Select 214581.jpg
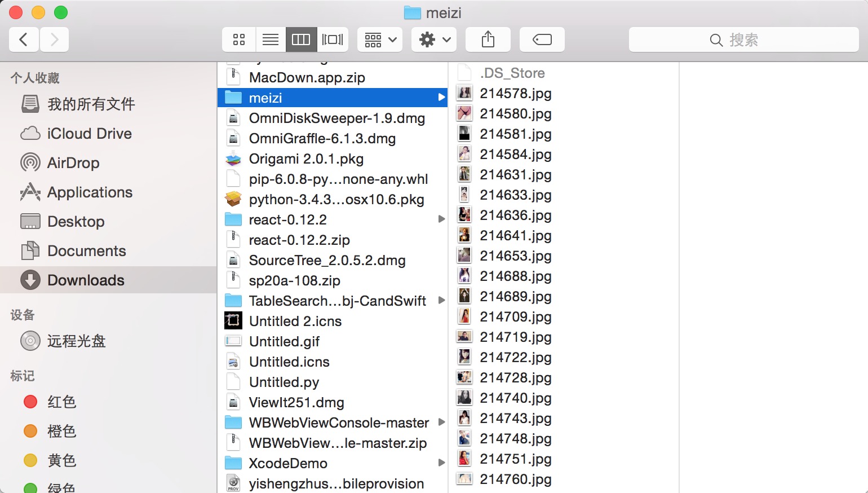Viewport: 868px width, 493px height. (x=564, y=134)
